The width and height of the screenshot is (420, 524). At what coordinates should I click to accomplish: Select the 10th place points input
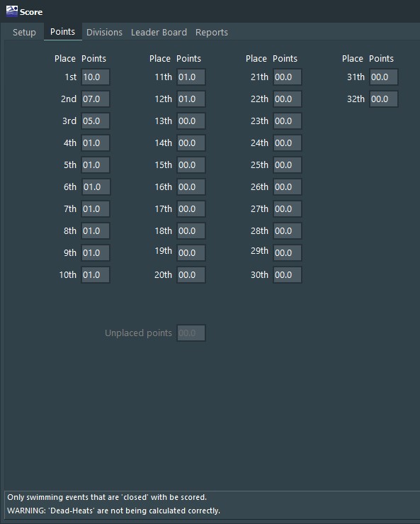tap(96, 275)
